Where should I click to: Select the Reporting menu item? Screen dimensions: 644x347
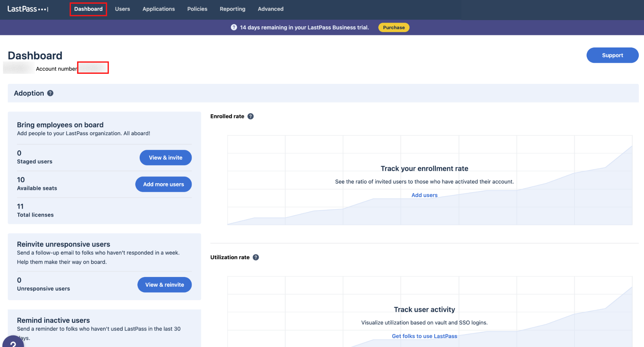(232, 9)
